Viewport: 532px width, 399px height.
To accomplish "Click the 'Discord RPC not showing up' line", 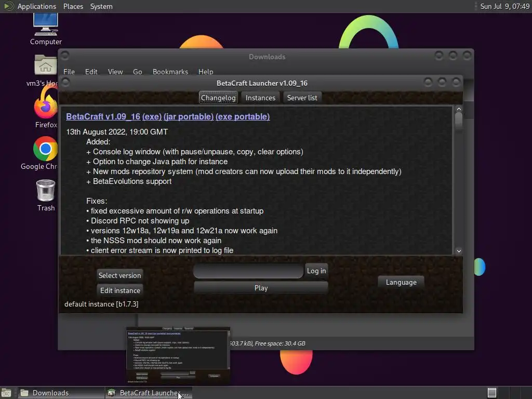I will pyautogui.click(x=138, y=220).
